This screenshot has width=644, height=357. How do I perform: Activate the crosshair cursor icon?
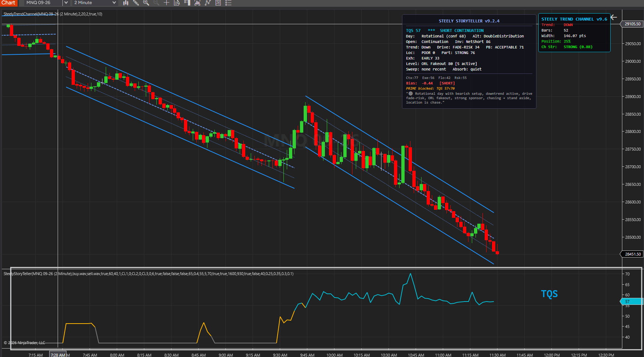[166, 3]
